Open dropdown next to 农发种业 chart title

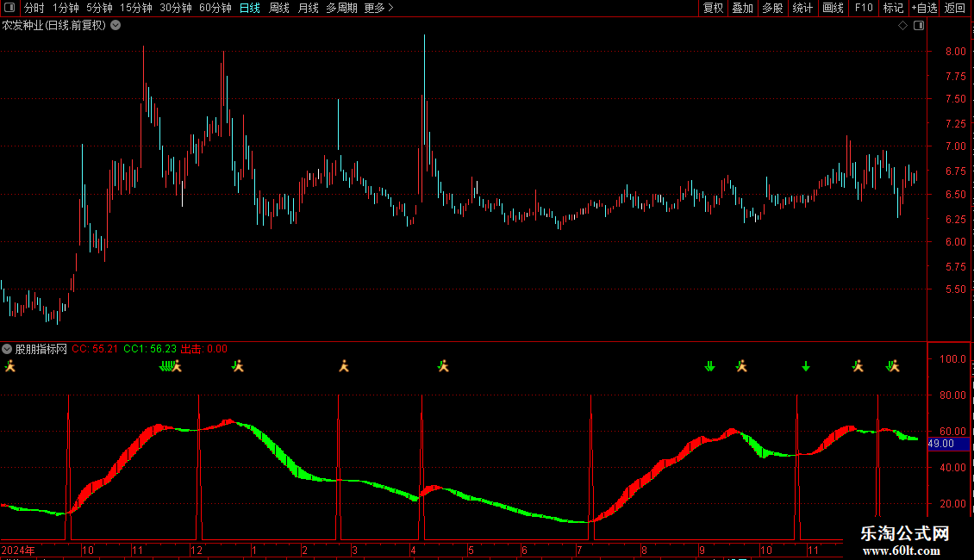[x=116, y=26]
